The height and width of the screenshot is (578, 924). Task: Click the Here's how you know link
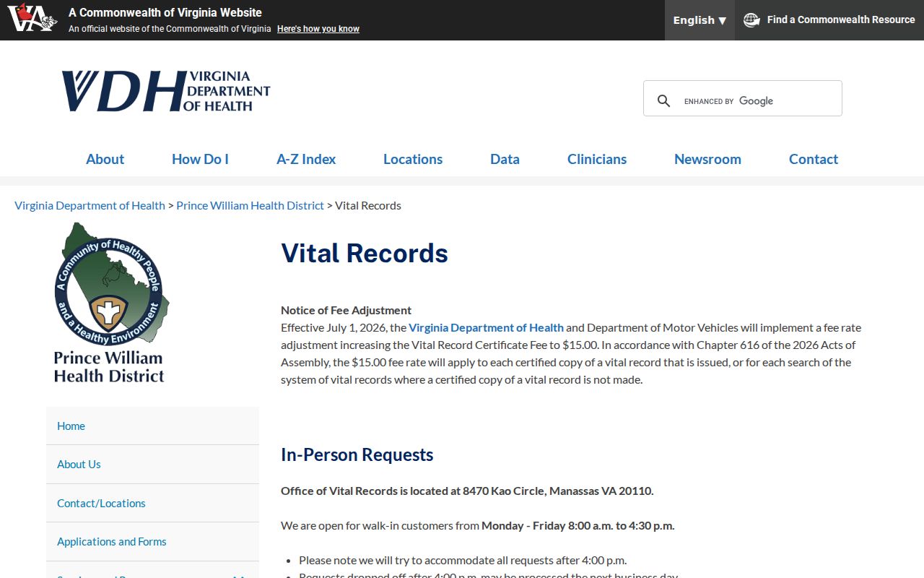coord(318,29)
